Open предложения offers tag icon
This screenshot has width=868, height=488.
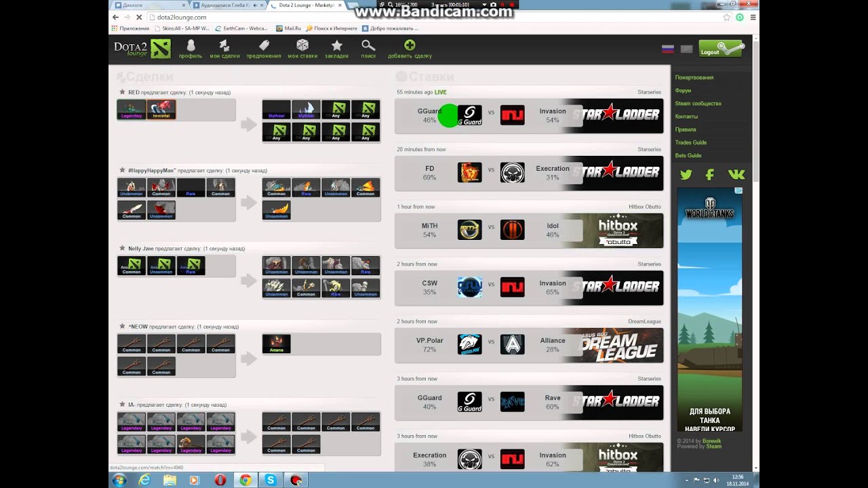point(264,49)
